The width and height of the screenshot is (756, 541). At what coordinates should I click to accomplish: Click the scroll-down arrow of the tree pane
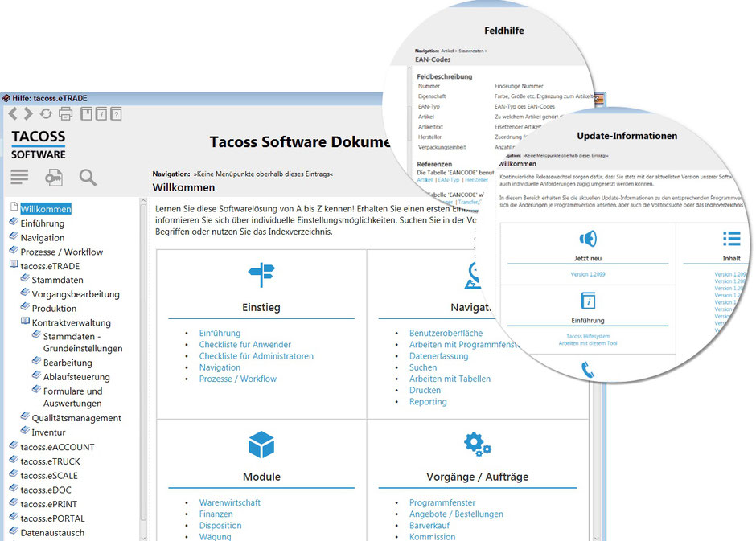143,537
